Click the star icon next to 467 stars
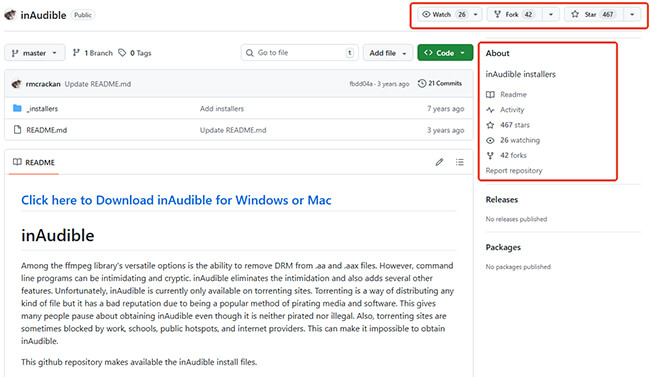Screen dimensions: 650x377 point(490,125)
